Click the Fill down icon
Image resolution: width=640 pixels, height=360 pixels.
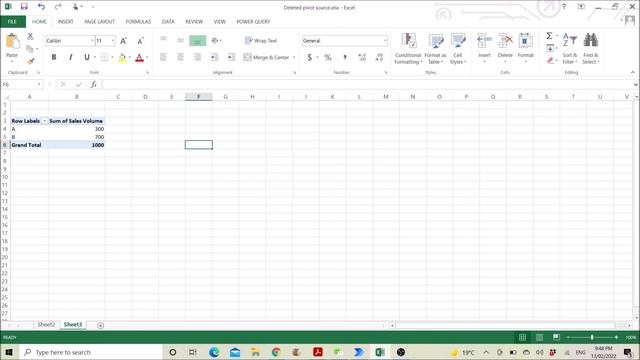tap(550, 49)
